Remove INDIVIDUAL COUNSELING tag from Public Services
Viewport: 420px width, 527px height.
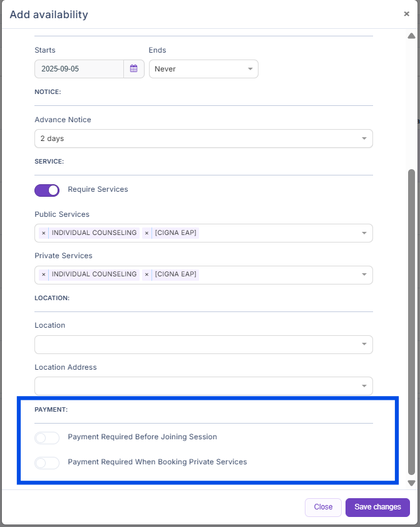[44, 233]
